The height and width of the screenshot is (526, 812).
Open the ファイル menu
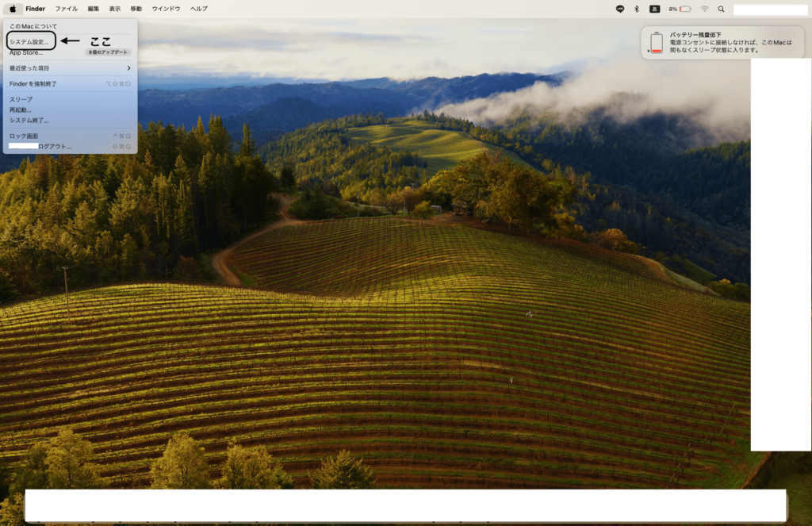[x=67, y=9]
